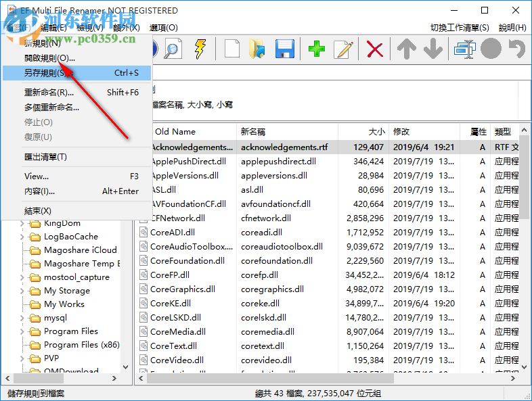Expand the My Storage folder node
The width and height of the screenshot is (532, 401).
click(22, 291)
